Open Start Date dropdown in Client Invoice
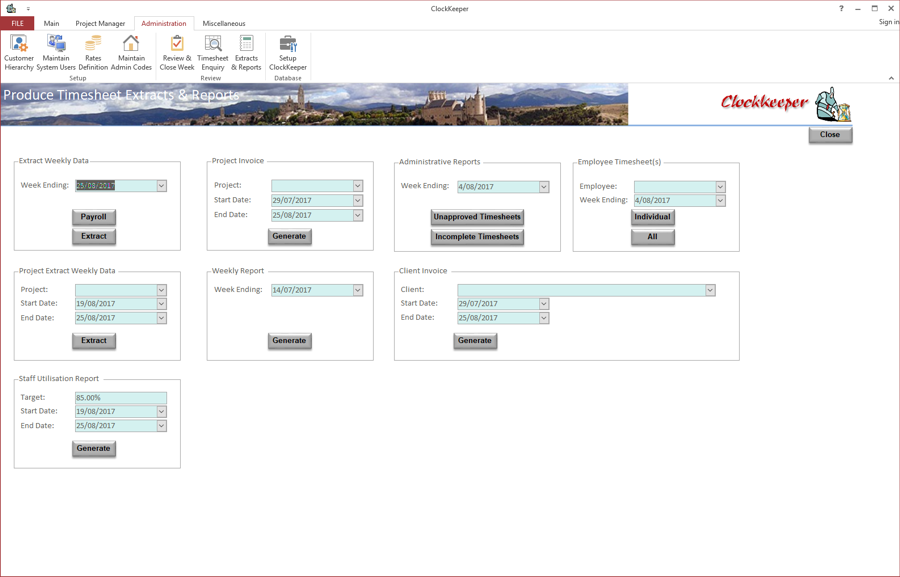The image size is (900, 577). (x=544, y=304)
